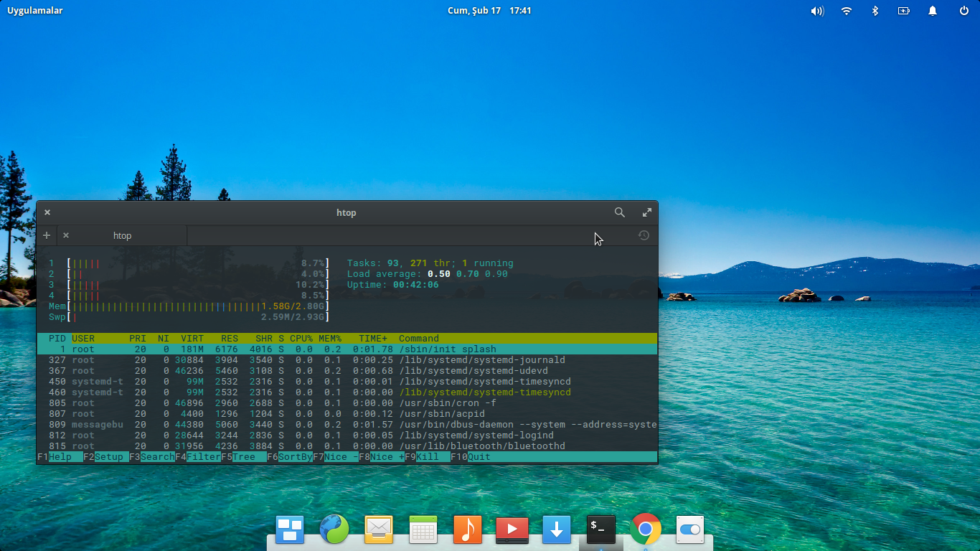Select the systemd-udevd process row

347,371
